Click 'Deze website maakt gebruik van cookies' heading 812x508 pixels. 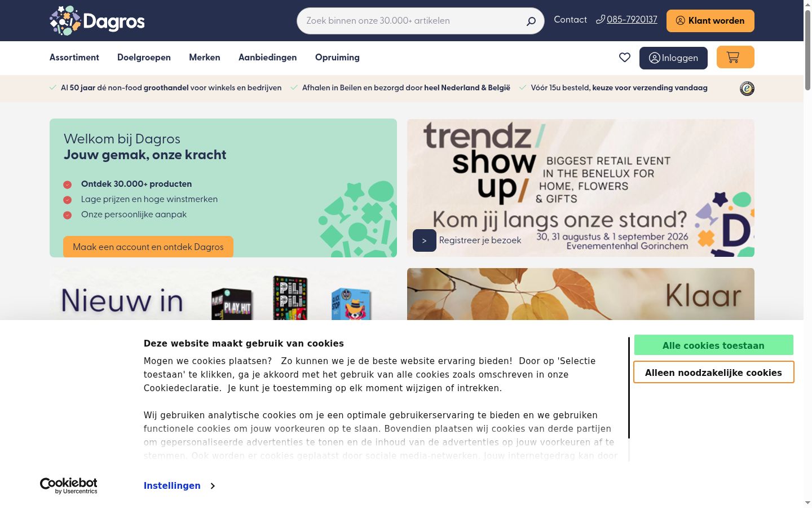[244, 343]
